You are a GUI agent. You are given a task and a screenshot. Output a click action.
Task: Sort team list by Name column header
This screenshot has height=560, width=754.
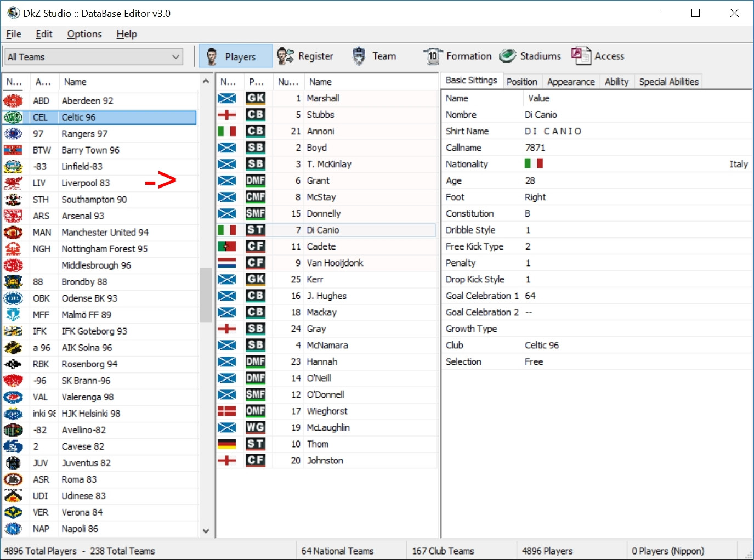click(x=129, y=82)
